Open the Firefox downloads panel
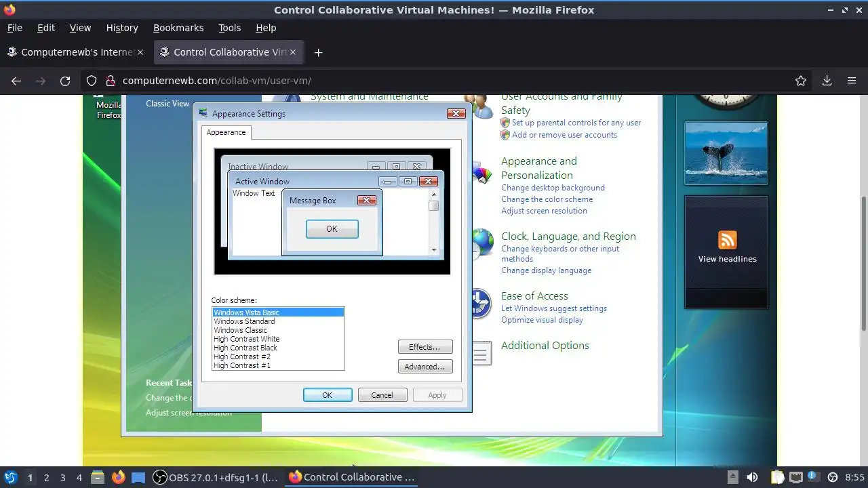The height and width of the screenshot is (488, 868). tap(827, 81)
